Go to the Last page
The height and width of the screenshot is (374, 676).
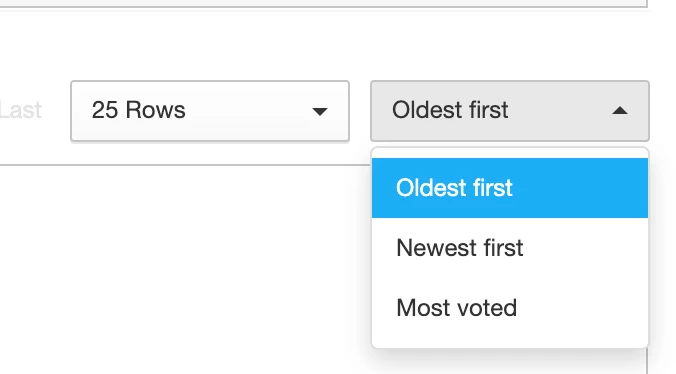pyautogui.click(x=20, y=110)
